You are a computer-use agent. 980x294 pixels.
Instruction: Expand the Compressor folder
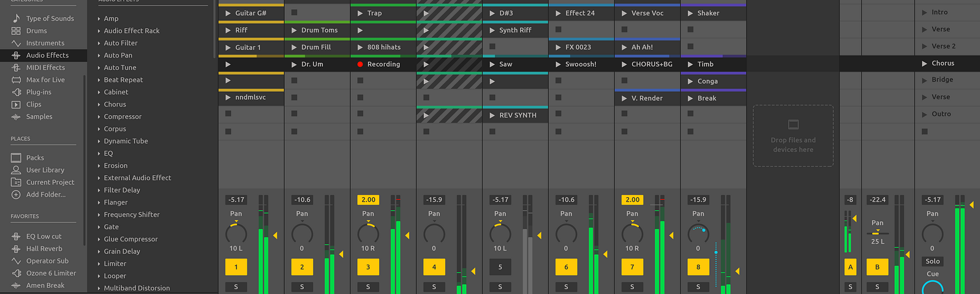(99, 117)
